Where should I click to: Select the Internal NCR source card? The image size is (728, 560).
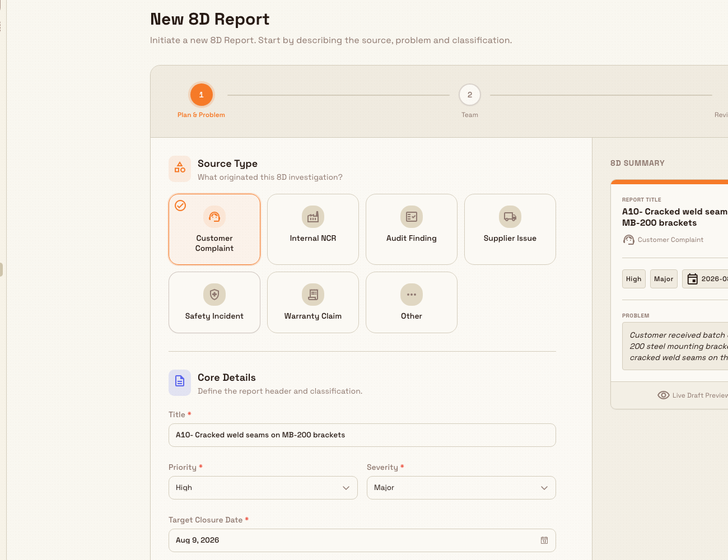pyautogui.click(x=313, y=229)
